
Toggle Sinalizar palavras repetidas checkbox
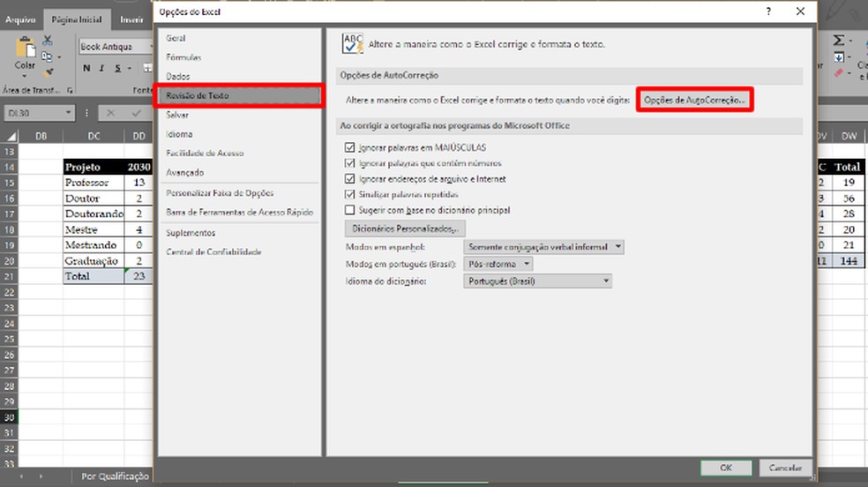350,194
